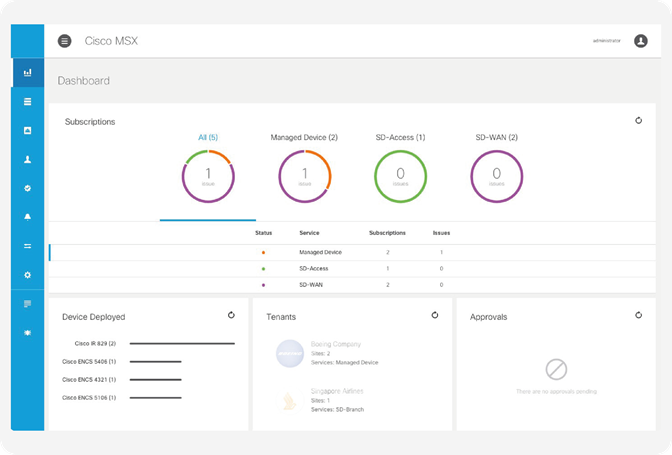Click the Service column header
Screen dimensions: 672x455
coord(309,233)
